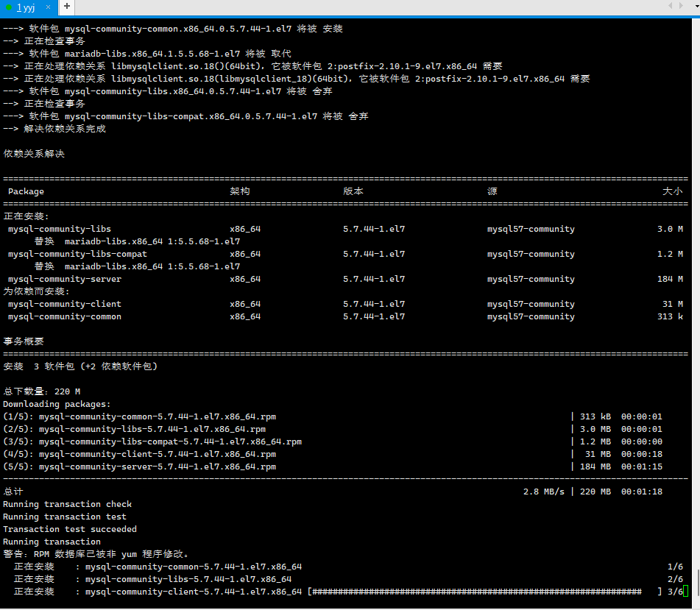This screenshot has height=610, width=700.
Task: Click the (1/5) mysql-community-common rpm download line
Action: tap(333, 416)
